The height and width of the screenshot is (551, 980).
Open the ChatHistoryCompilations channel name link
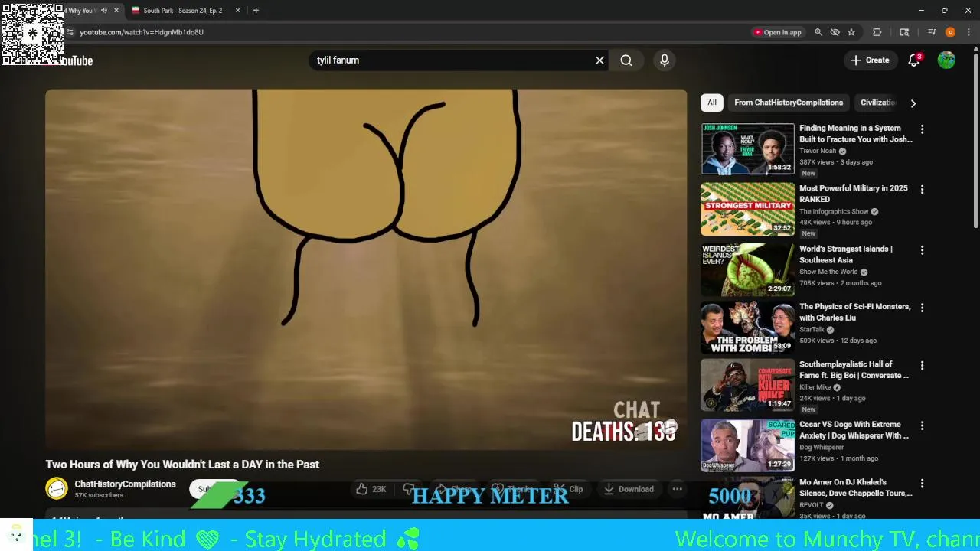pyautogui.click(x=125, y=484)
